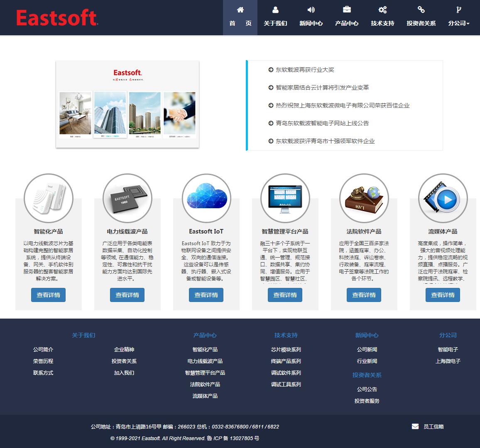480x448 pixels.
Task: Click the speaker icon above 新闻中心
Action: (x=311, y=10)
